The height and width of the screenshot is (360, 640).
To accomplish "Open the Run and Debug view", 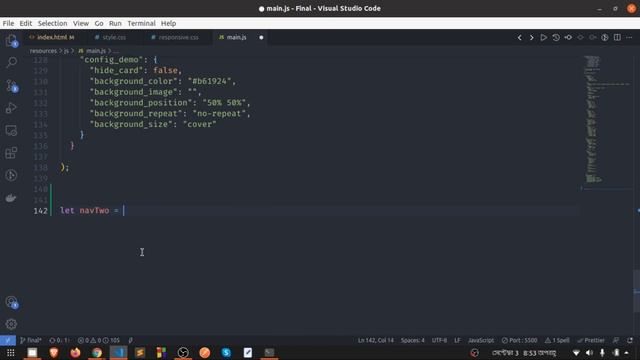I will [x=11, y=108].
